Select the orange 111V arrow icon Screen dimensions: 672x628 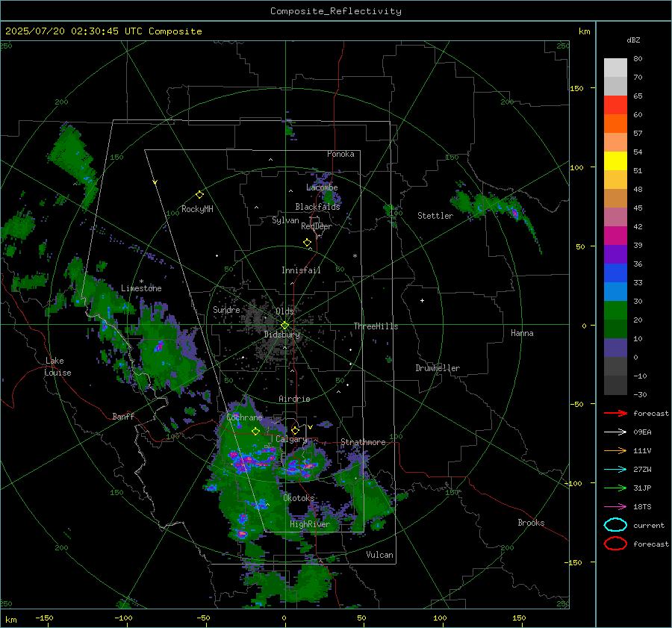click(615, 450)
